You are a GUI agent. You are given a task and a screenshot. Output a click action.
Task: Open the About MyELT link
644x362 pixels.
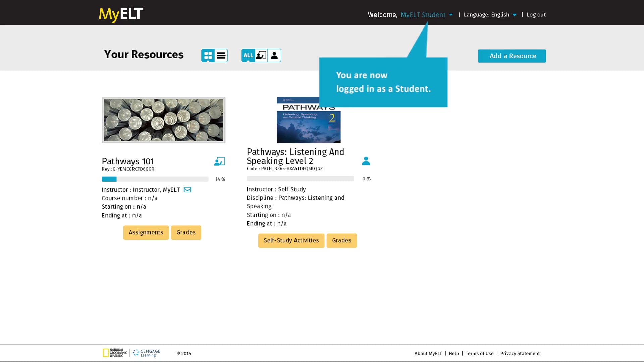(x=428, y=353)
